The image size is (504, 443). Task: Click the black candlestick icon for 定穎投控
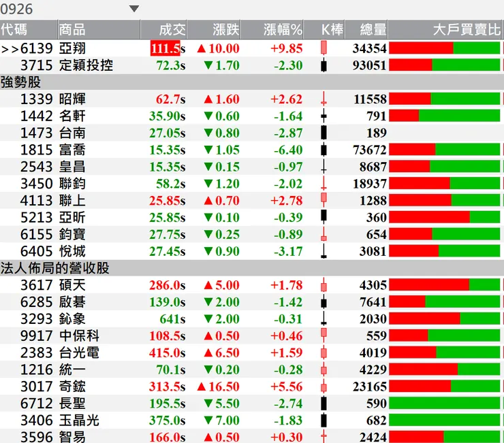(x=324, y=65)
